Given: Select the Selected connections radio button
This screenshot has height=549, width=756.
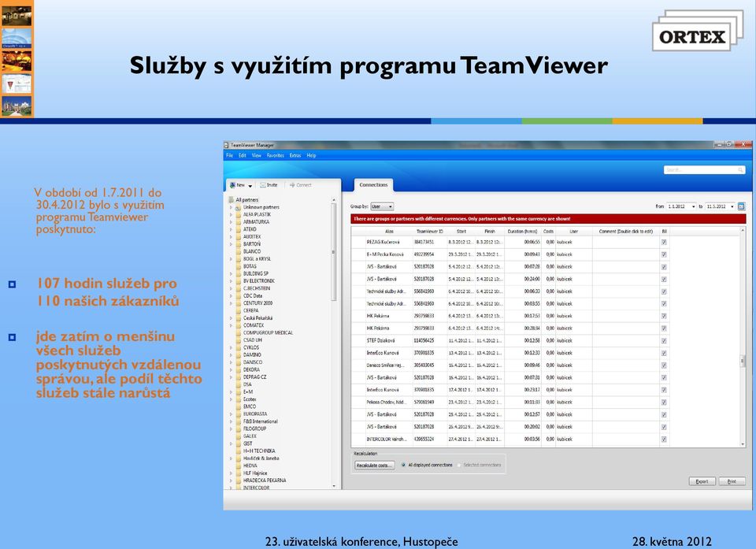Looking at the screenshot, I should (x=459, y=465).
